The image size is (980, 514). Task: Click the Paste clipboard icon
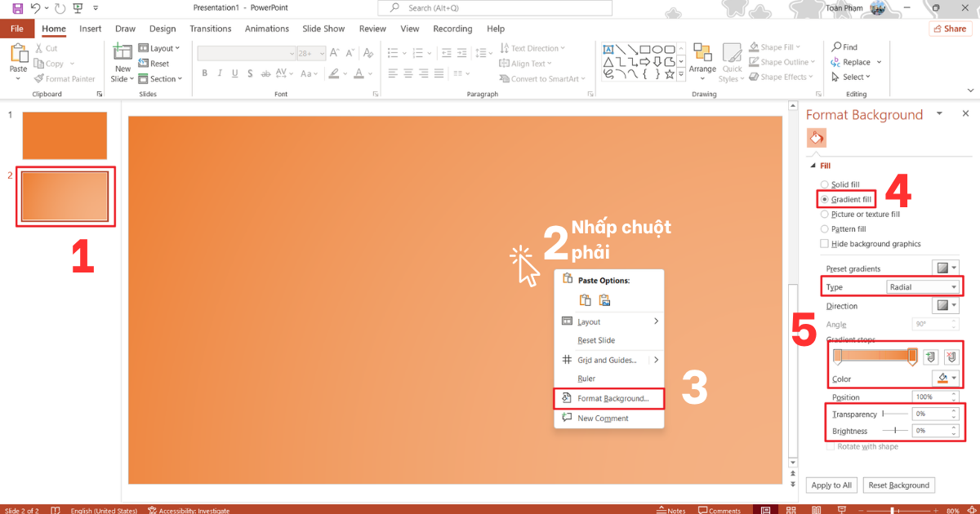coord(18,53)
